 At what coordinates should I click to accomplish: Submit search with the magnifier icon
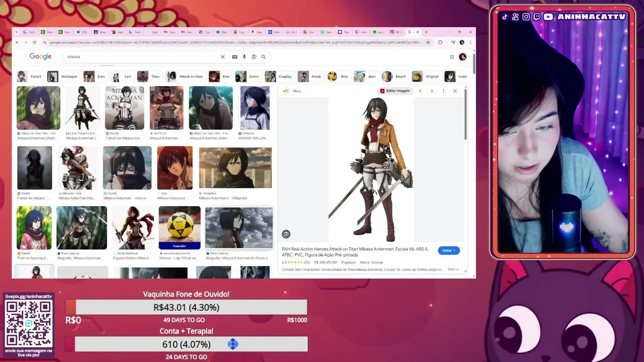[x=263, y=57]
